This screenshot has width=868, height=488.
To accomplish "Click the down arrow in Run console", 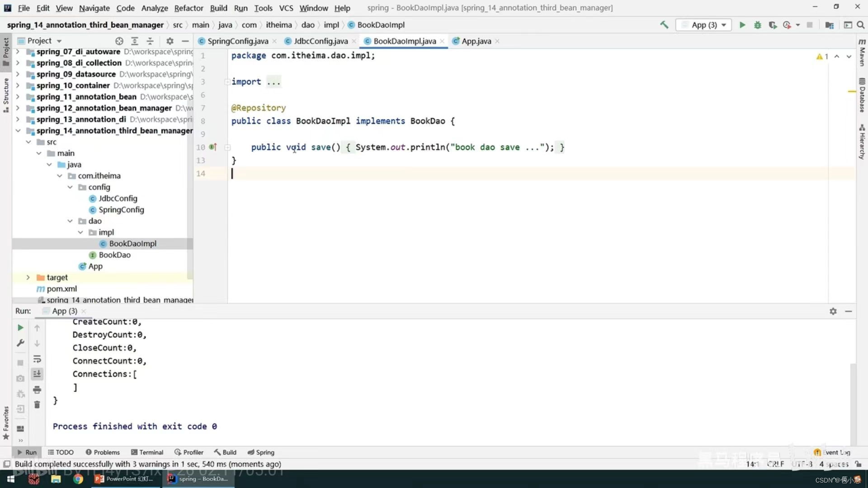I will (37, 343).
